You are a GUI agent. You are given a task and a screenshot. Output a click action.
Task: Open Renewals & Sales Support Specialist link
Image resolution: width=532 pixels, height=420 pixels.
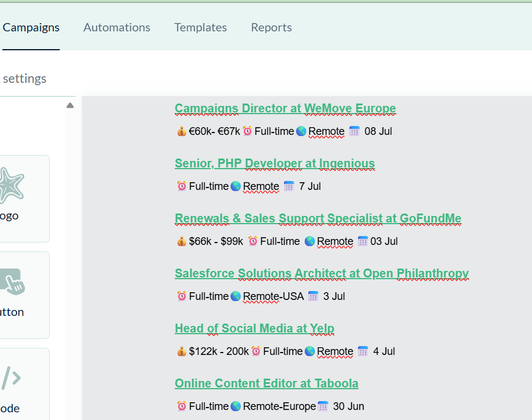click(x=318, y=218)
